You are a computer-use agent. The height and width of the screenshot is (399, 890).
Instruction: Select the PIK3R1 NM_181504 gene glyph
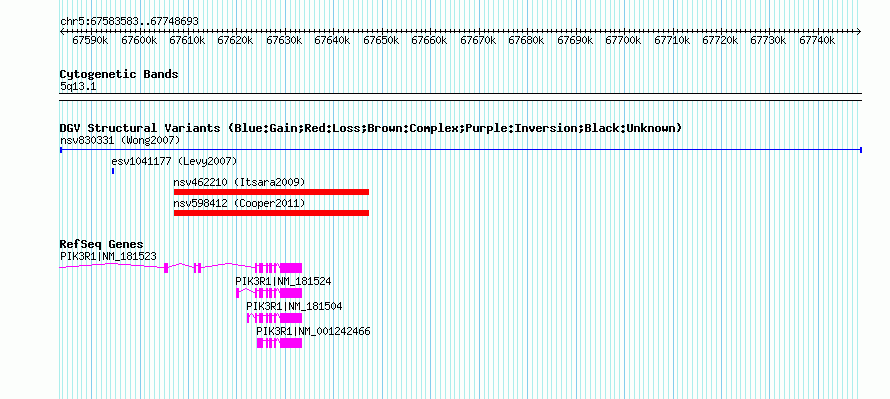[274, 318]
